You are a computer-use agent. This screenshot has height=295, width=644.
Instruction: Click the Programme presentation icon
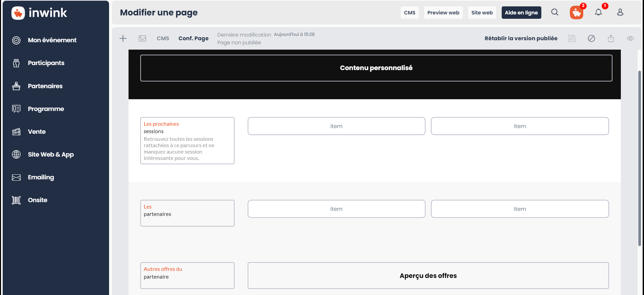pyautogui.click(x=16, y=109)
